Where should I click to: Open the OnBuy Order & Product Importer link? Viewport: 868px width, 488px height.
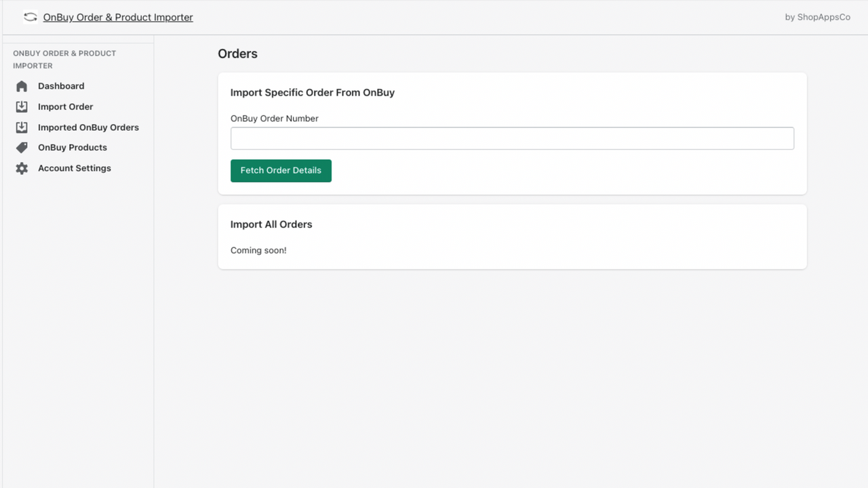pos(118,18)
